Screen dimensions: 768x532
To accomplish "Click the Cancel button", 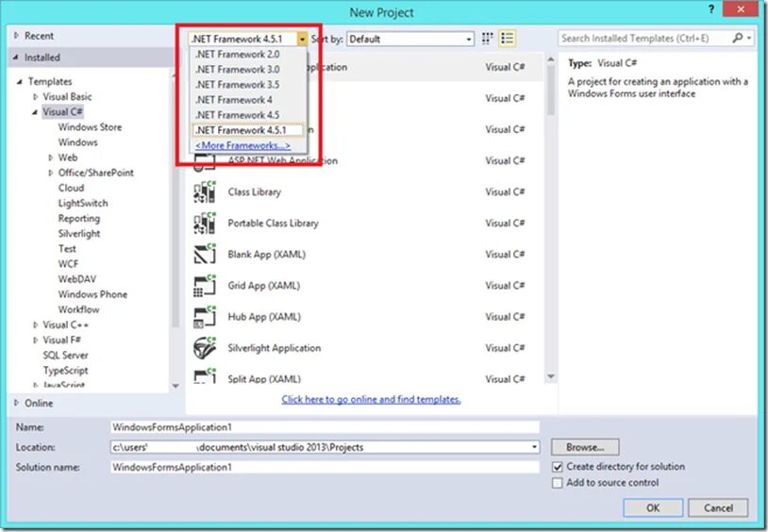I will [718, 507].
